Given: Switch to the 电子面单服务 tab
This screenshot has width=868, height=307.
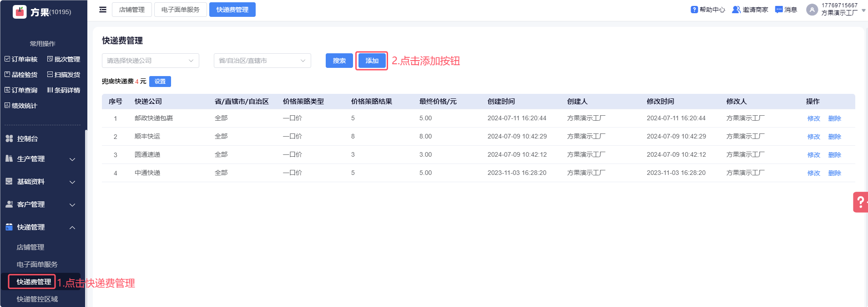Looking at the screenshot, I should click(180, 10).
